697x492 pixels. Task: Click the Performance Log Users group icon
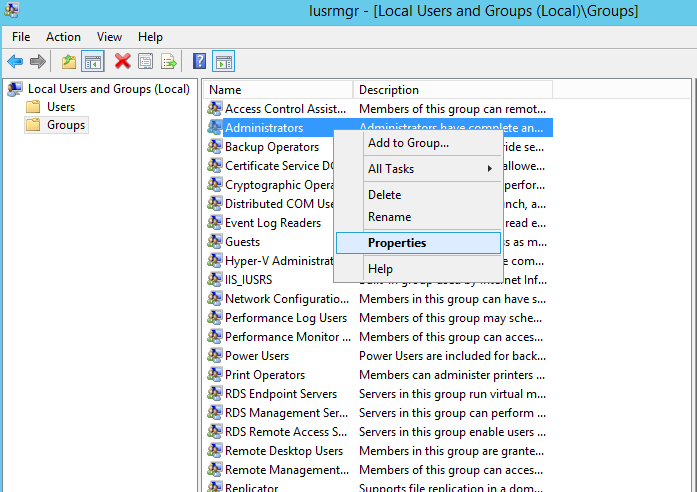pos(215,317)
